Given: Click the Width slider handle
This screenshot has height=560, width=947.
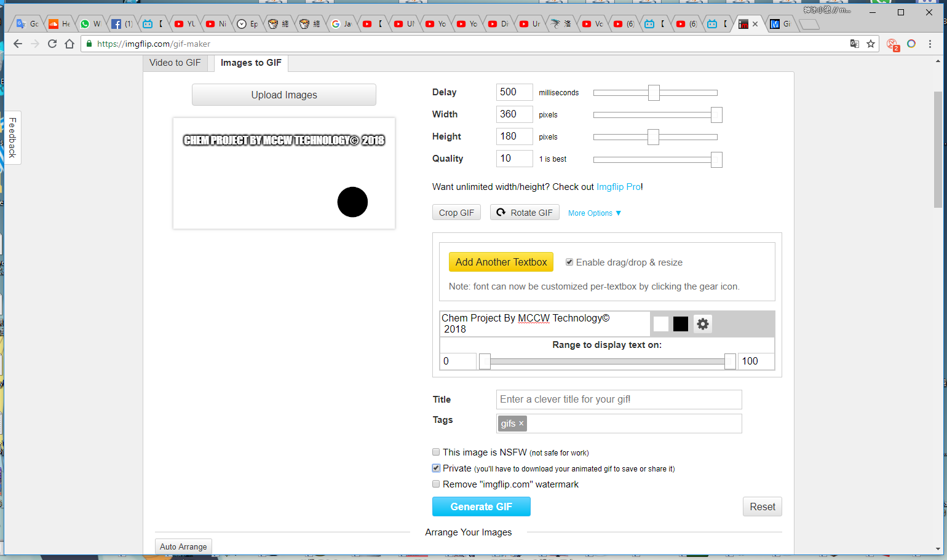Looking at the screenshot, I should click(x=716, y=115).
